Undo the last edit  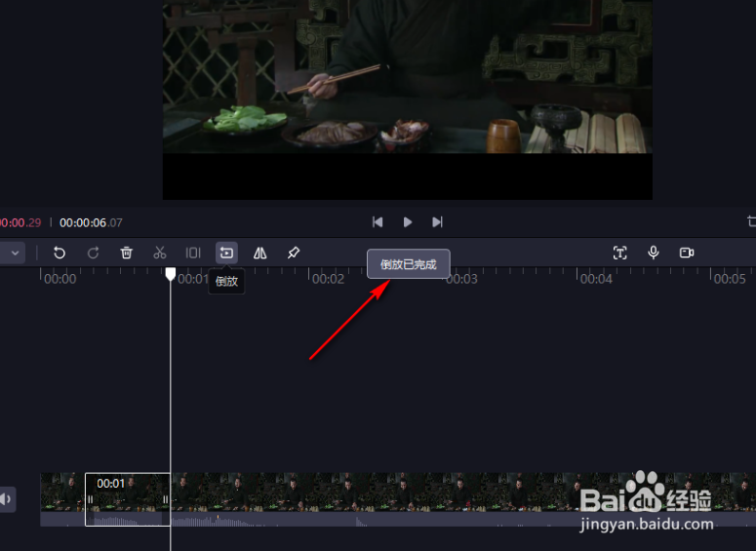pyautogui.click(x=60, y=253)
